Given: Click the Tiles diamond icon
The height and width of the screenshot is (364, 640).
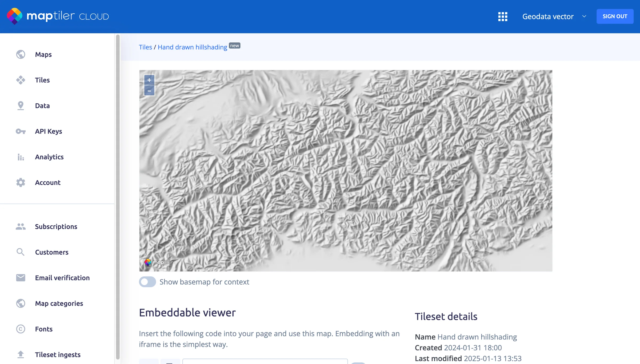Looking at the screenshot, I should [x=21, y=80].
